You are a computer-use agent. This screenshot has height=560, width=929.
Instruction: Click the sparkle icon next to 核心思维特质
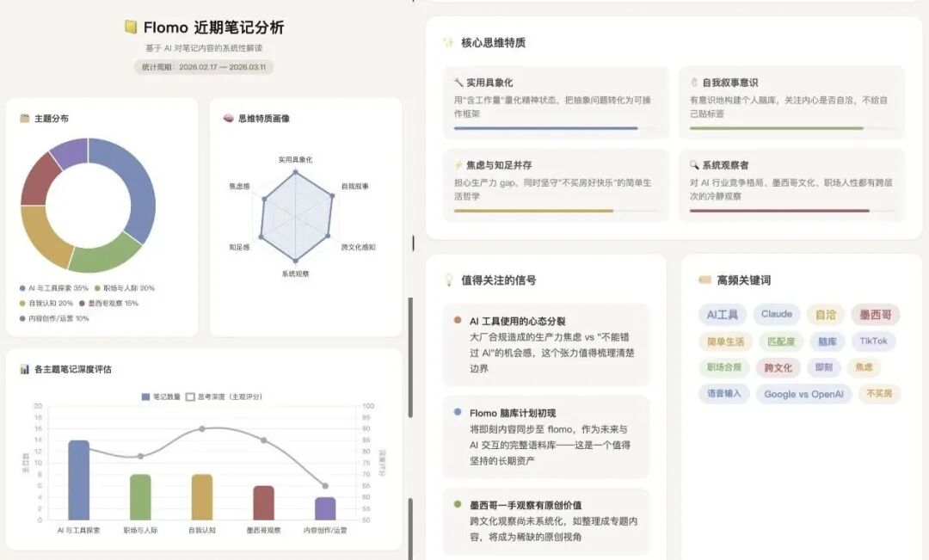coord(448,42)
